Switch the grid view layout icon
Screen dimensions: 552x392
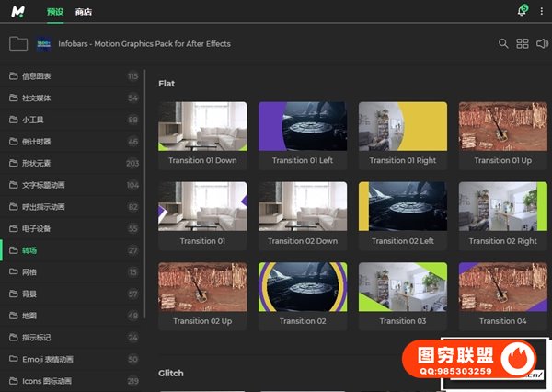(x=523, y=43)
